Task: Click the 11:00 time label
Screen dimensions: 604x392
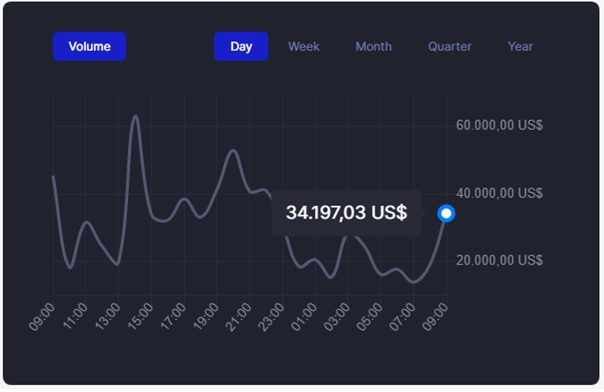Action: [x=75, y=317]
